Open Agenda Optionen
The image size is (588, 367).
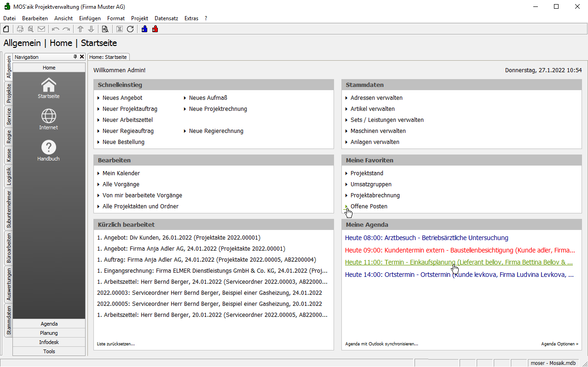point(559,344)
